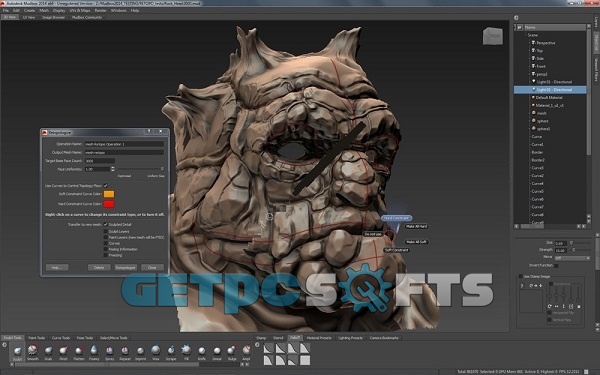Enable the Use Stamp Image checkbox

[x=520, y=276]
